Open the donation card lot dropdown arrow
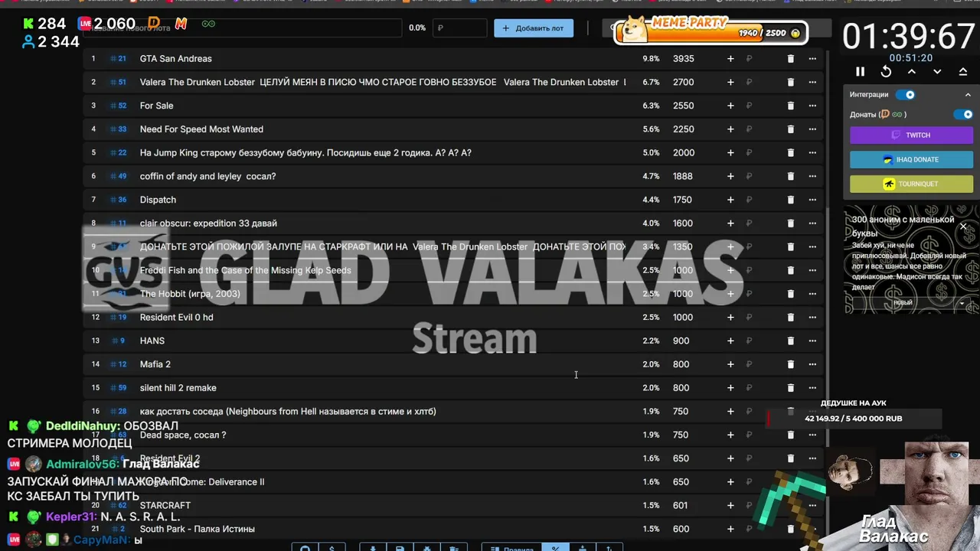This screenshot has width=980, height=551. pyautogui.click(x=962, y=303)
